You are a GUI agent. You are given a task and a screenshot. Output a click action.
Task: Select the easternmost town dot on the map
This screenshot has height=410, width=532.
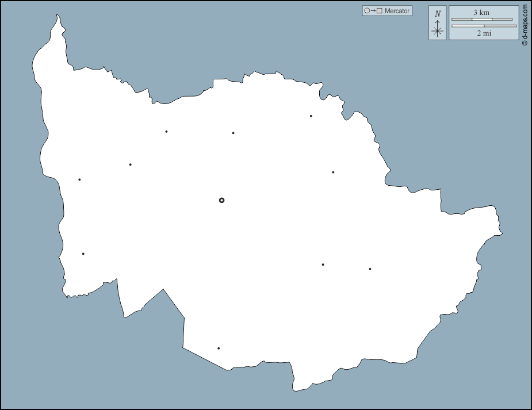click(x=370, y=269)
